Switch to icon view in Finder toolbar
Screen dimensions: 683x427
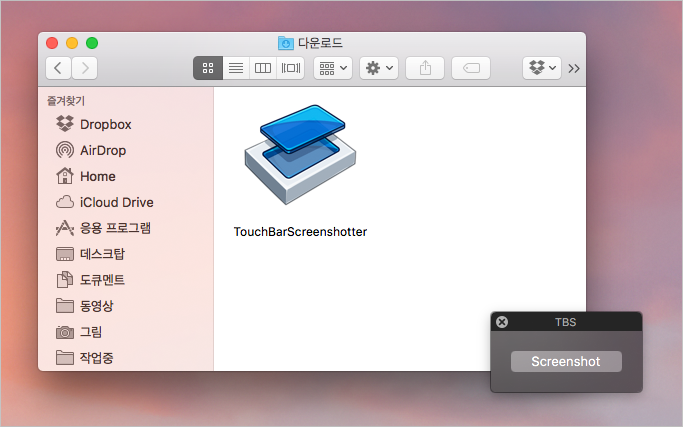[208, 68]
